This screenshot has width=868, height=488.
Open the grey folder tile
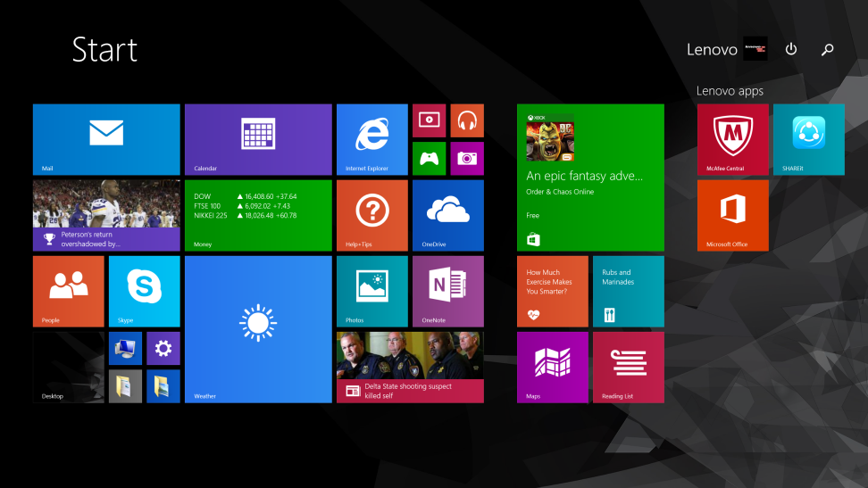pos(125,386)
